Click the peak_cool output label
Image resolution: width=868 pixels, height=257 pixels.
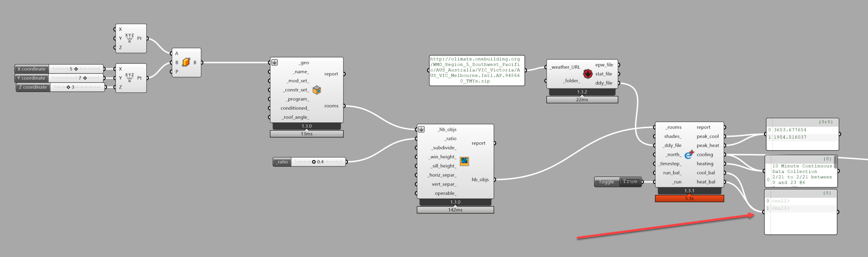pyautogui.click(x=707, y=136)
